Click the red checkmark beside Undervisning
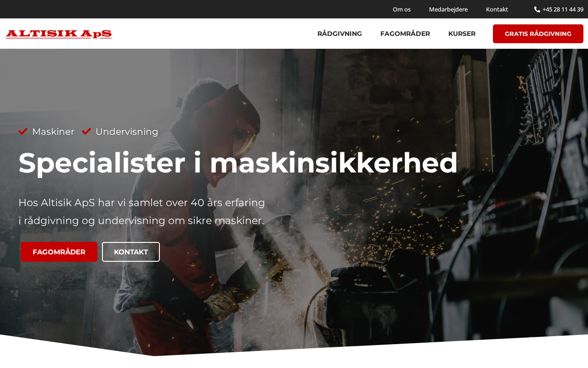The height and width of the screenshot is (368, 588). point(86,132)
